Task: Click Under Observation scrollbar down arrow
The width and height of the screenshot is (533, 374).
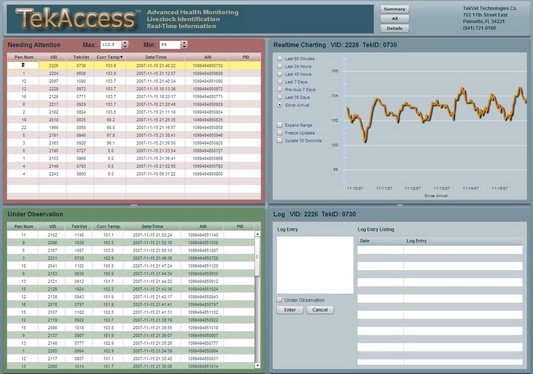Action: pos(257,365)
